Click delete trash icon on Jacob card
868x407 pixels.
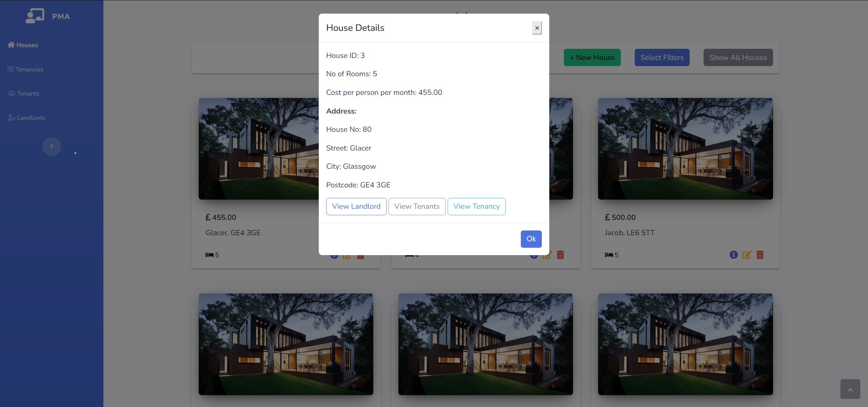760,255
